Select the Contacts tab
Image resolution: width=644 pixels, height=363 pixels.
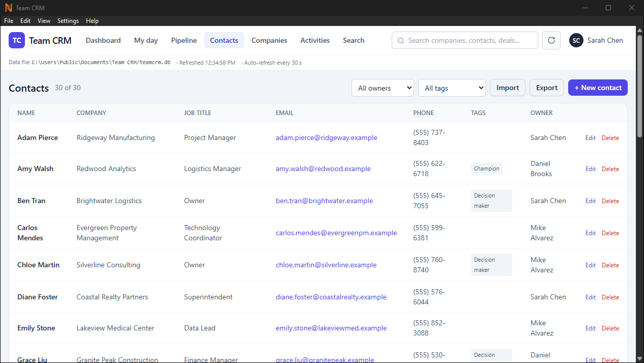tap(224, 40)
